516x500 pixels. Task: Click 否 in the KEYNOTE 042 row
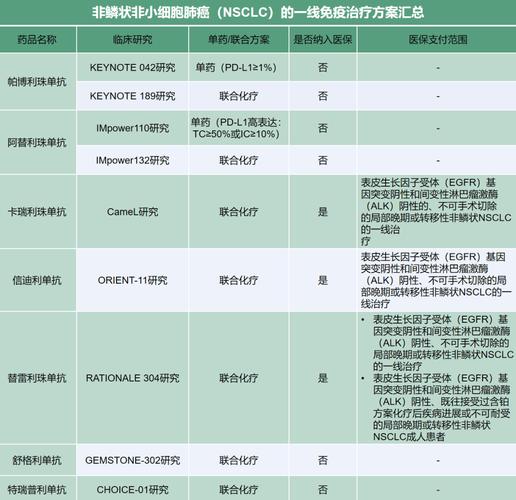pyautogui.click(x=323, y=68)
